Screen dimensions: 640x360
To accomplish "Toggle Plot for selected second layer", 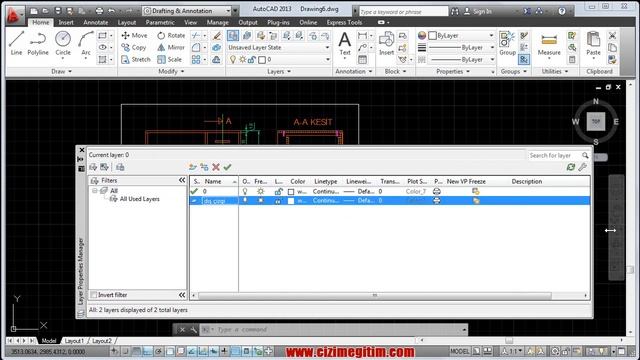I will coord(437,200).
